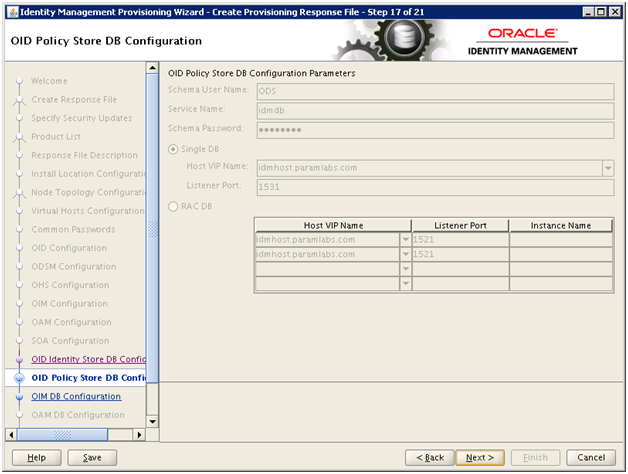Open third RAC row host dropdown arrow

point(405,268)
